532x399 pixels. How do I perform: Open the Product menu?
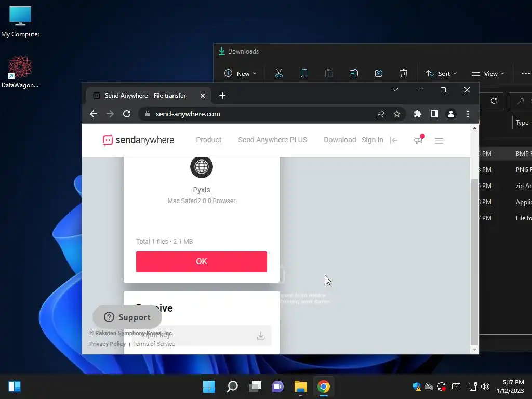(x=209, y=140)
